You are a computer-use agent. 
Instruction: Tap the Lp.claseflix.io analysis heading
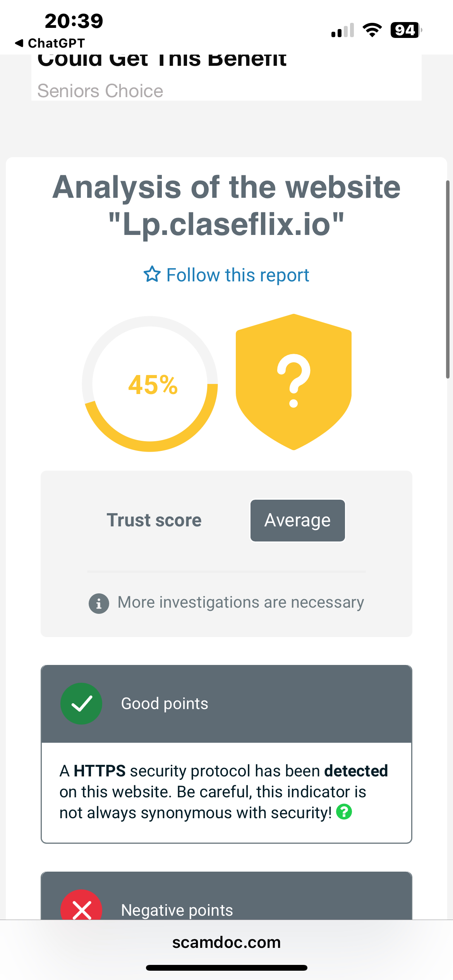tap(226, 205)
